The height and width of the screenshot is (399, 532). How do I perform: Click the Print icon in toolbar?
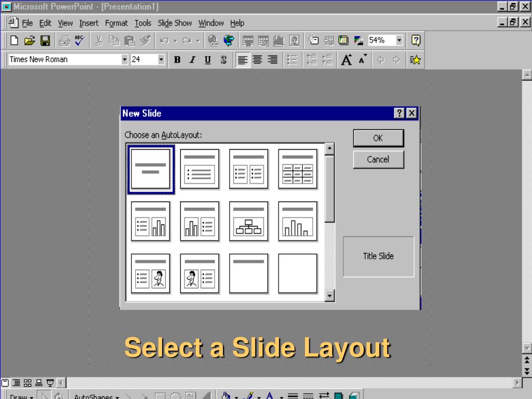click(x=64, y=41)
